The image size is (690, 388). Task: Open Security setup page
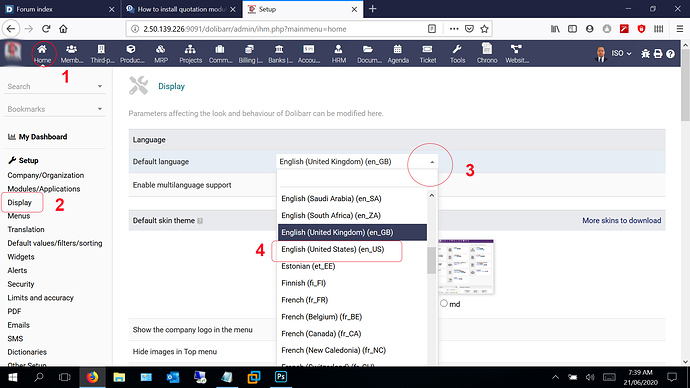[20, 284]
